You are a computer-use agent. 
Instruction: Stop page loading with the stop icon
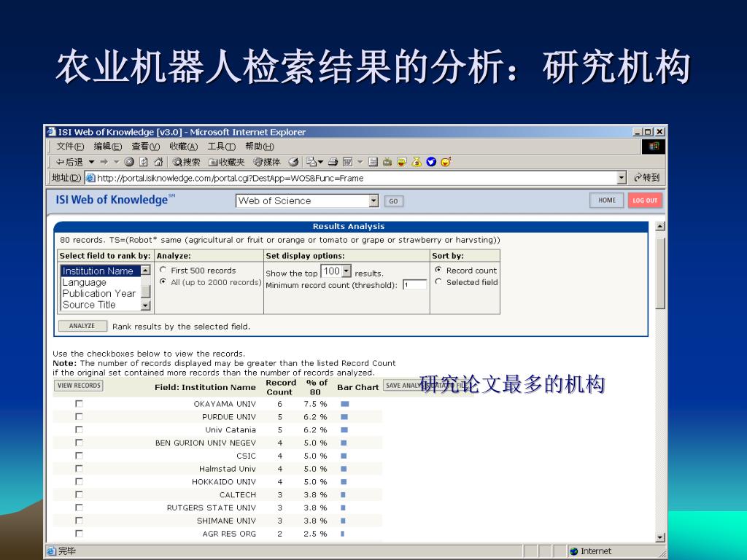point(129,162)
